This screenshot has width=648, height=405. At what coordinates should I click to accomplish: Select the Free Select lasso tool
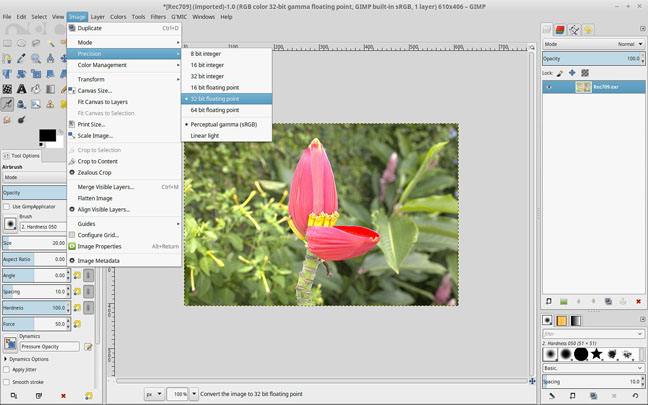[36, 43]
